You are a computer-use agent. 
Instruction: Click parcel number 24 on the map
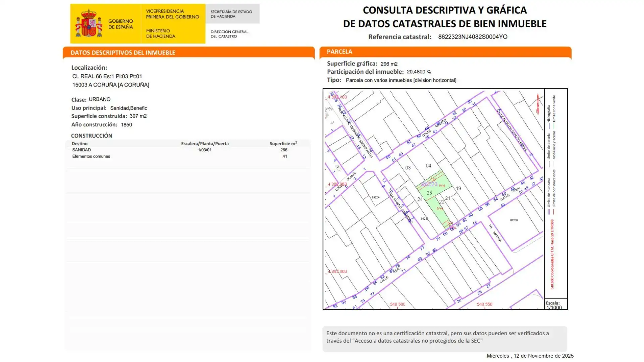[420, 199]
